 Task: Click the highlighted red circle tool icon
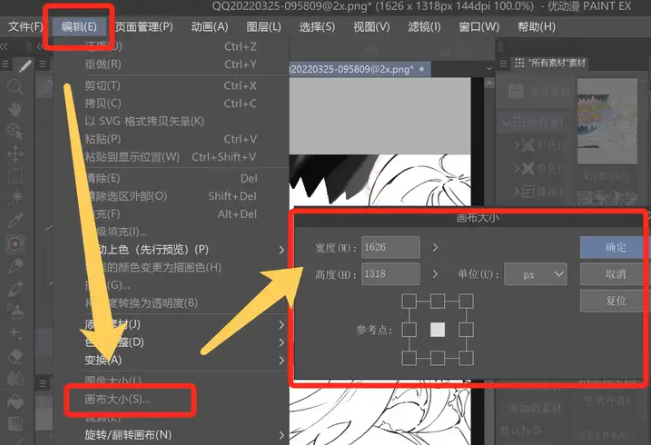click(15, 244)
